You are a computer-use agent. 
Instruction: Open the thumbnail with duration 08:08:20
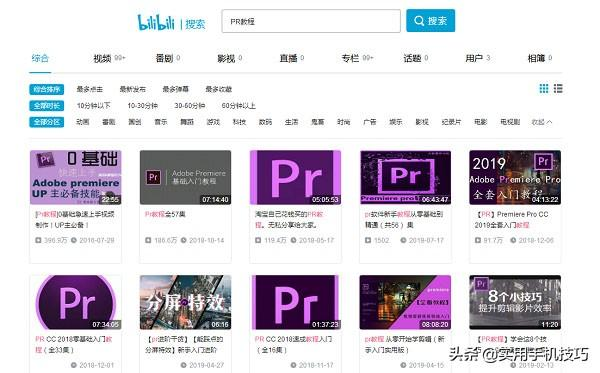pyautogui.click(x=405, y=302)
